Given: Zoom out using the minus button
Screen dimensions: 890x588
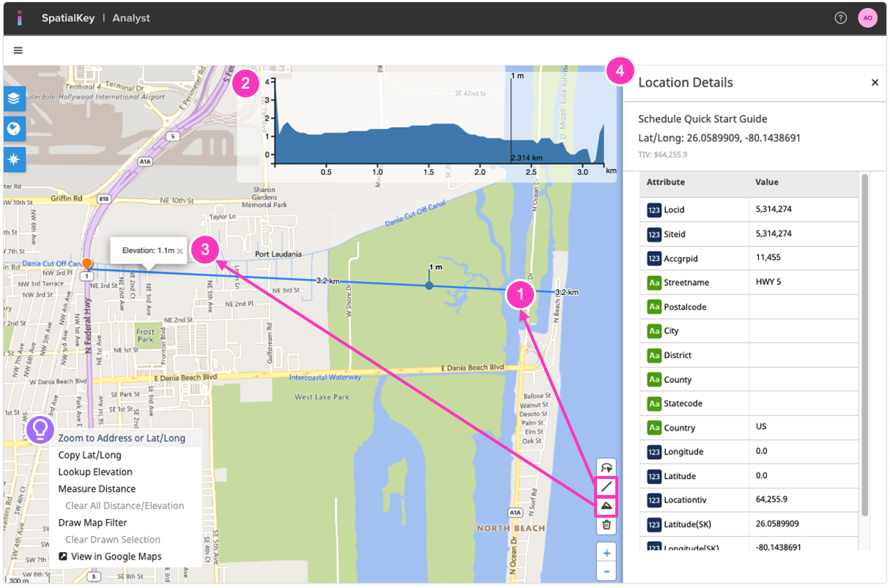Looking at the screenshot, I should click(x=606, y=571).
